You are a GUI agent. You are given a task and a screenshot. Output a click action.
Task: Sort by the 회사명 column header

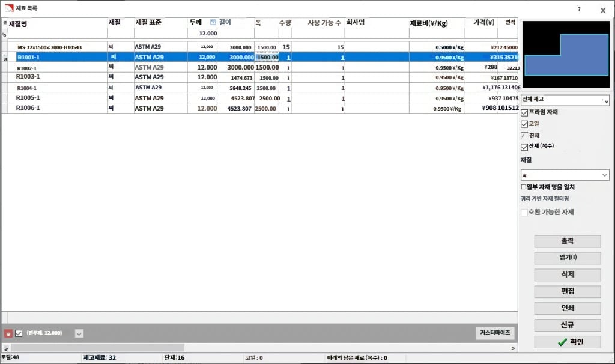coord(377,23)
